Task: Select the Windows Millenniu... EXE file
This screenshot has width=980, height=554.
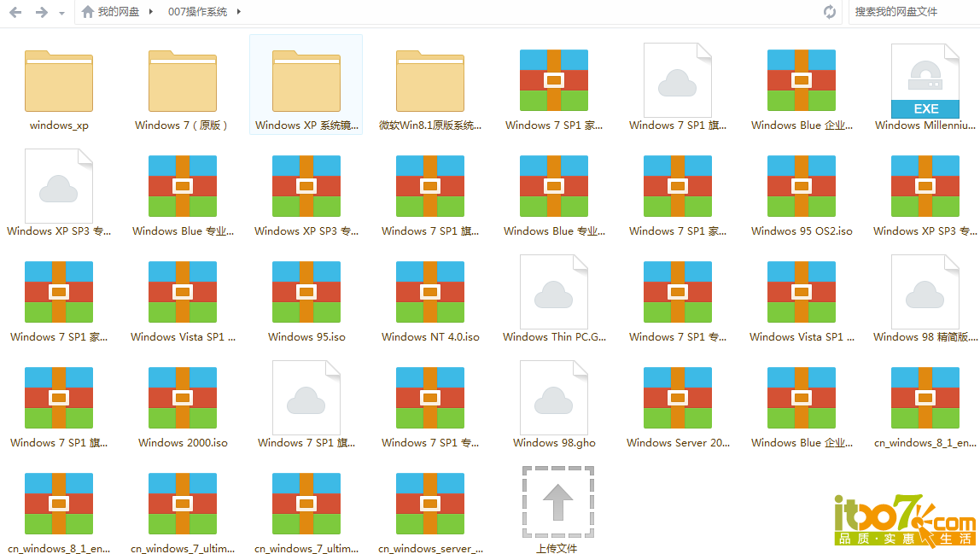Action: coord(925,81)
